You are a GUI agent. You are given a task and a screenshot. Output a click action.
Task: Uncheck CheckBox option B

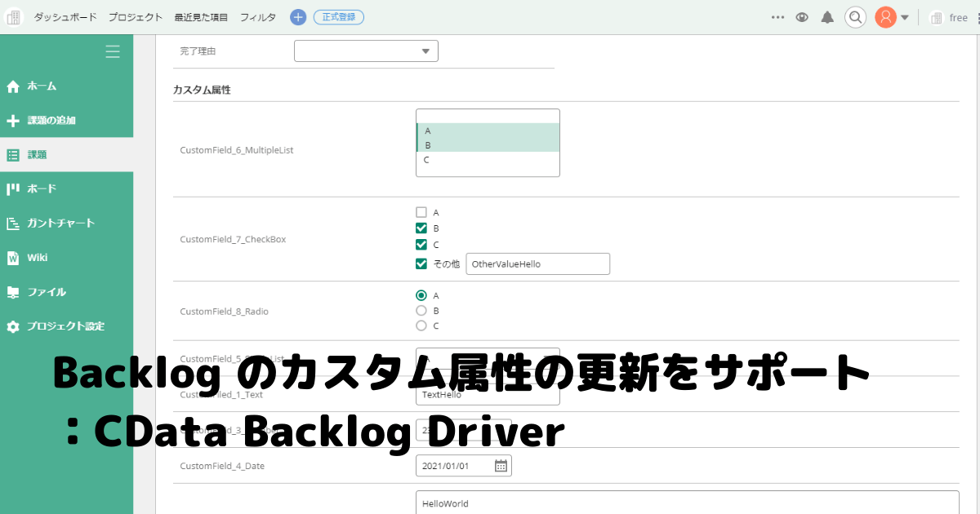pos(421,228)
